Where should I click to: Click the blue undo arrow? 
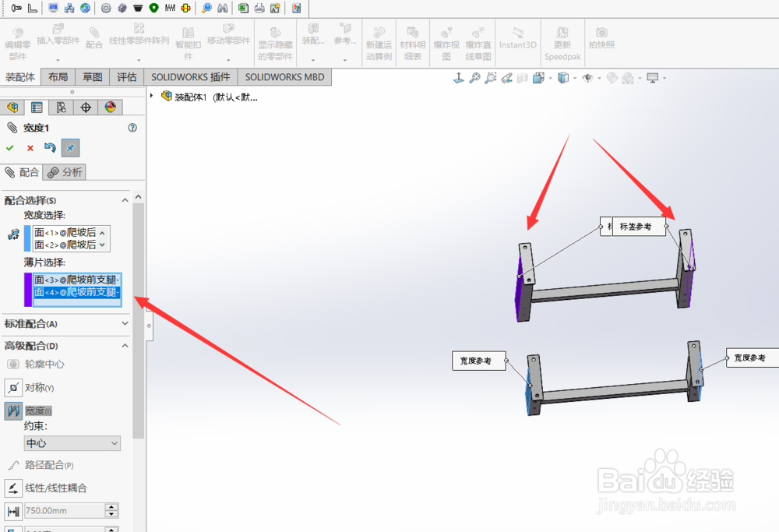click(50, 147)
